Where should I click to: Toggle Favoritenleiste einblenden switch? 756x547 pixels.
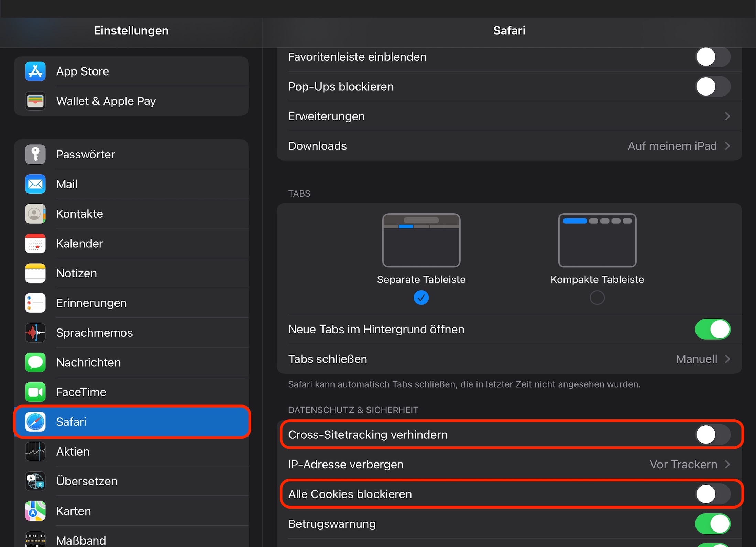click(713, 57)
